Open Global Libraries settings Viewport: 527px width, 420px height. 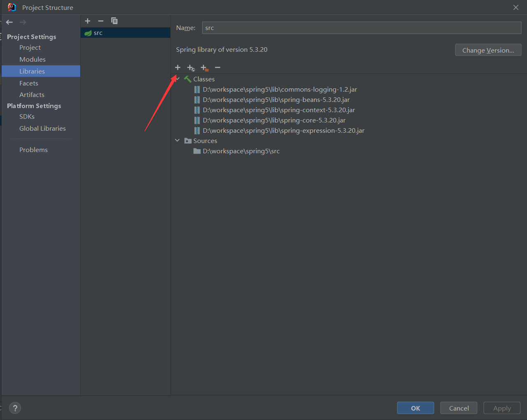[x=42, y=129]
